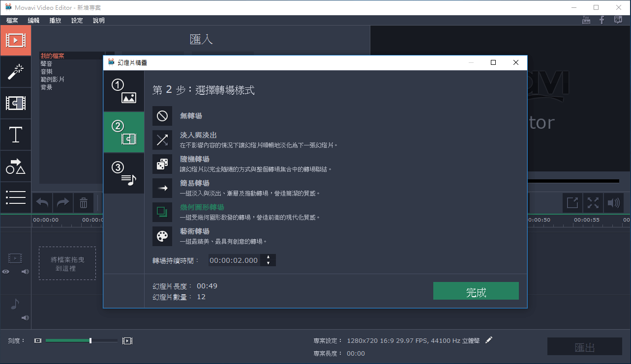Image resolution: width=631 pixels, height=364 pixels.
Task: Open the 檔案 menu
Action: coord(12,20)
